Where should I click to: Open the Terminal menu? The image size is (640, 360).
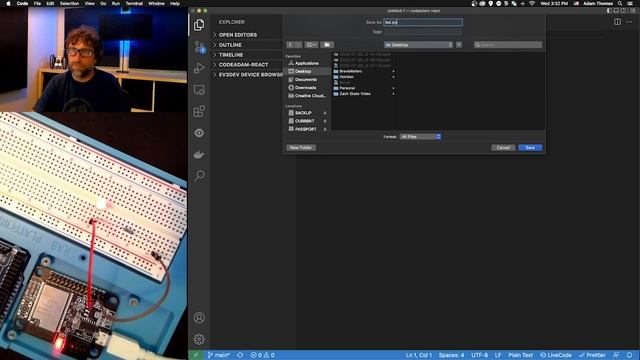tap(134, 3)
